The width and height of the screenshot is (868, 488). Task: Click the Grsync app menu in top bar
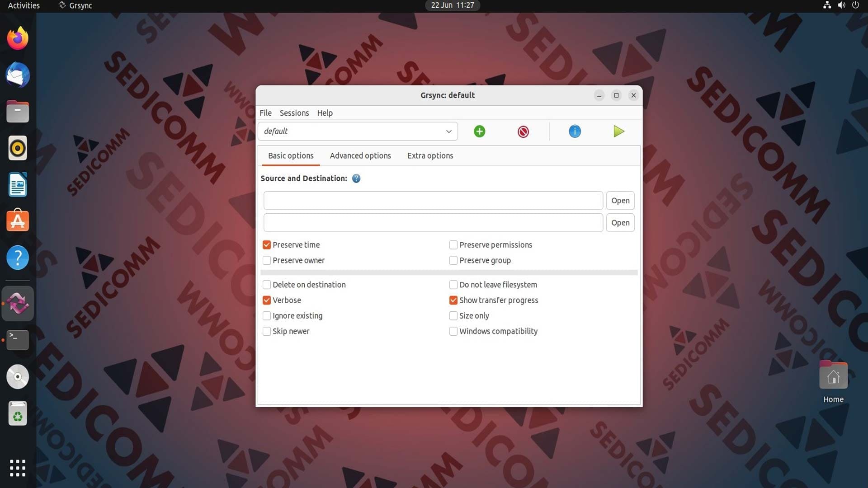[x=75, y=5]
